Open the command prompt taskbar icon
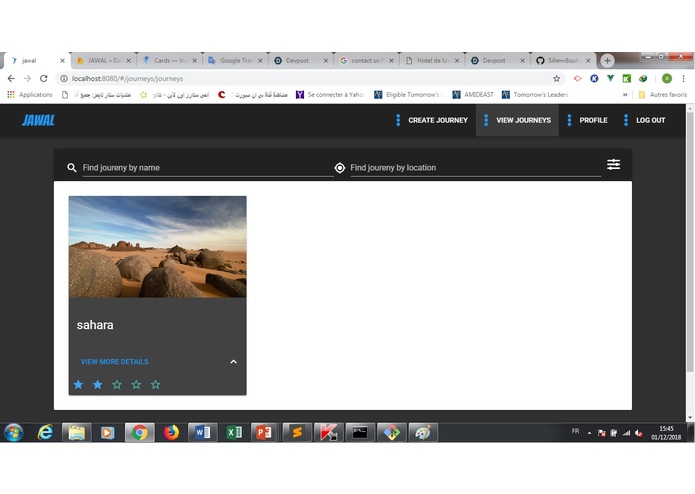 point(360,432)
